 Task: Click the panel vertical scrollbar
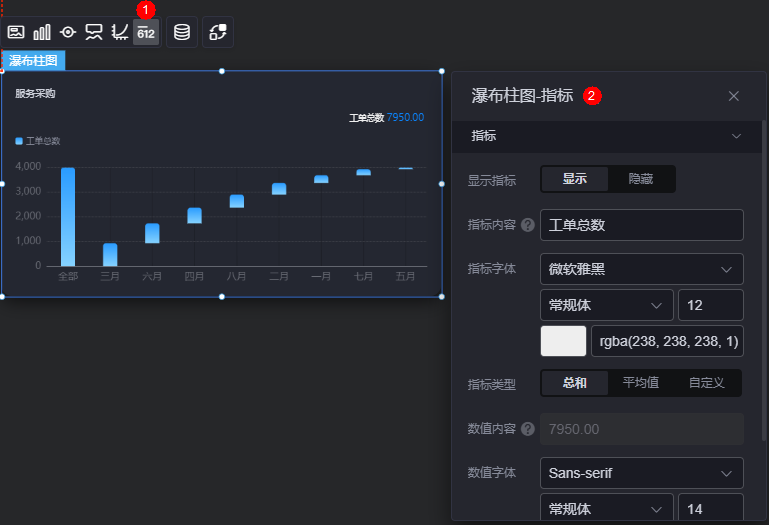[x=764, y=280]
